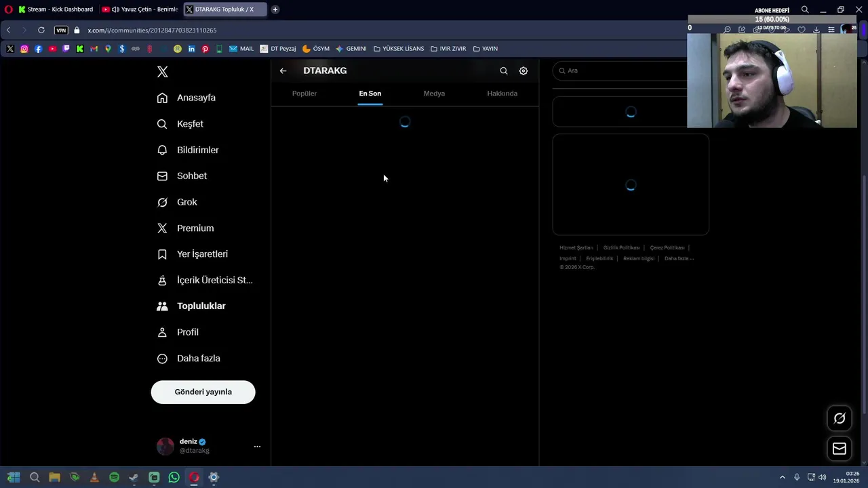Open Premium in the sidebar

186,228
